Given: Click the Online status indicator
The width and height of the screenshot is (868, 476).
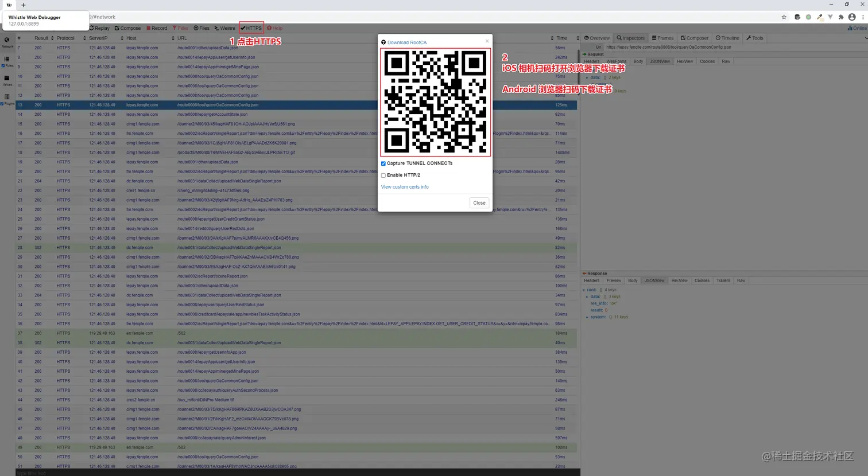Looking at the screenshot, I should (858, 28).
